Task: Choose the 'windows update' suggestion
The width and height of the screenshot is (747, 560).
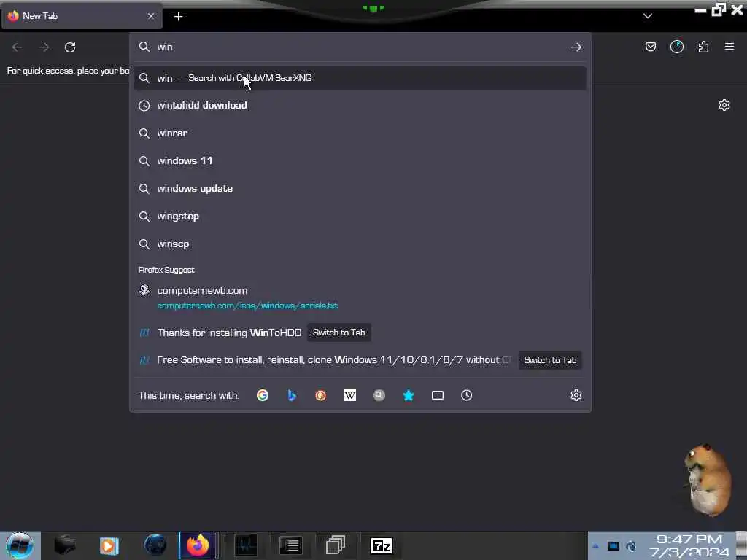Action: 360,189
